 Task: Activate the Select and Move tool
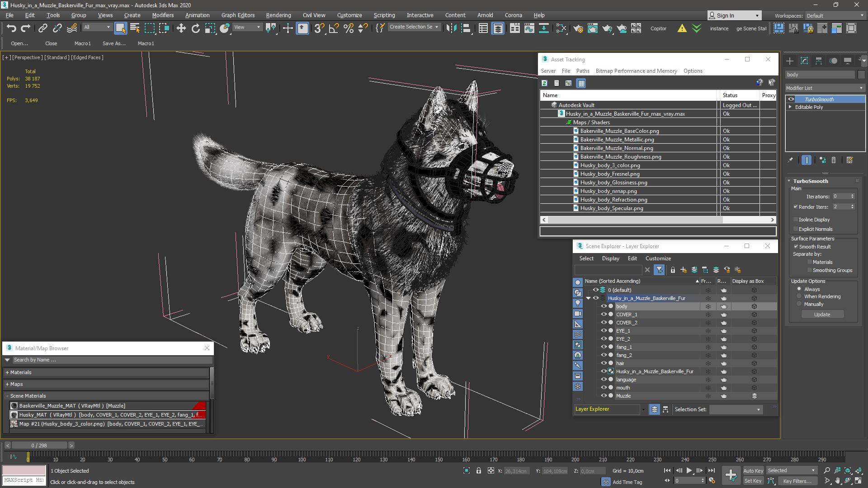pyautogui.click(x=181, y=28)
